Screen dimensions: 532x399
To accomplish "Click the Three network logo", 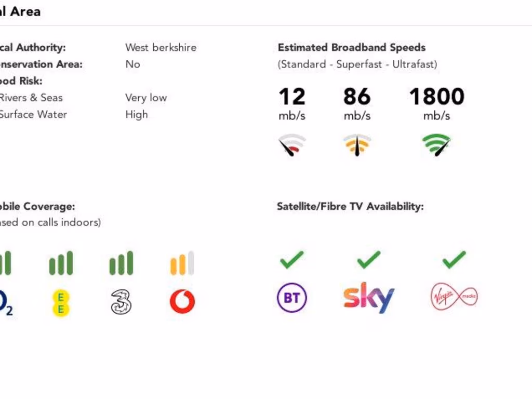I will click(x=121, y=302).
